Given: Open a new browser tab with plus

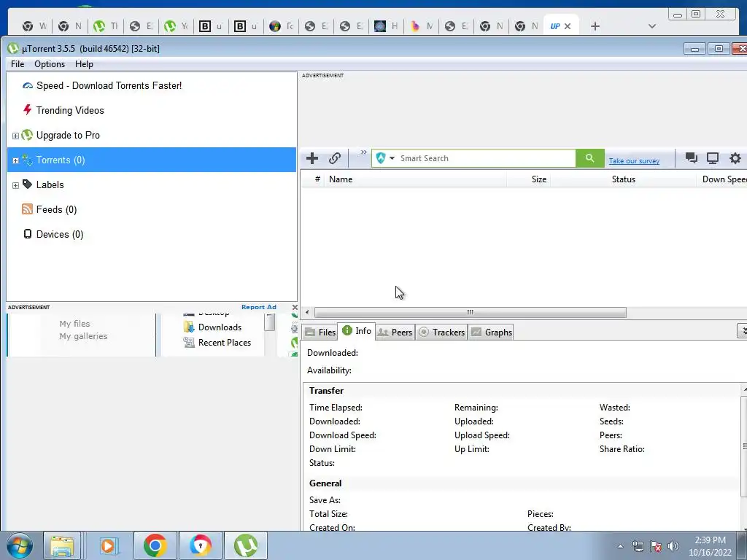Looking at the screenshot, I should click(x=595, y=26).
